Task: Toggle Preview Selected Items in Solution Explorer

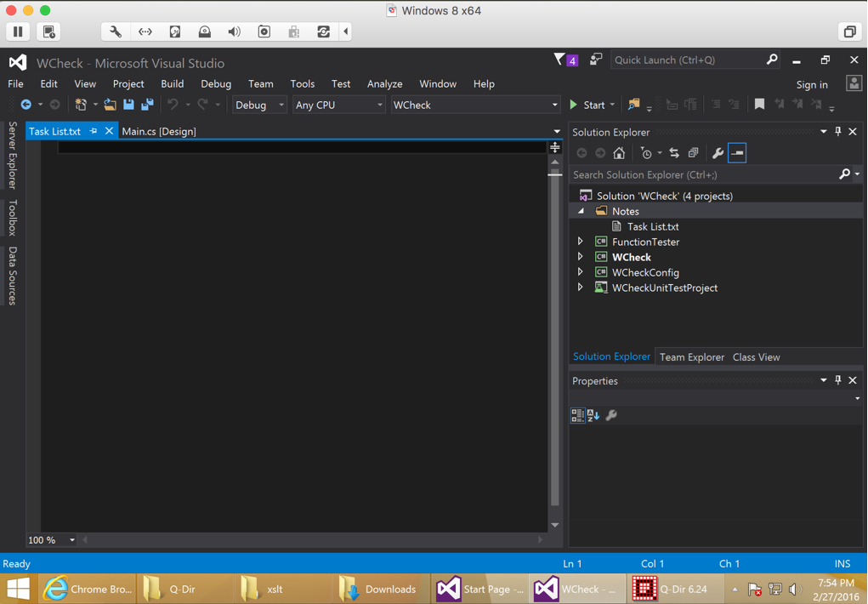Action: point(737,153)
